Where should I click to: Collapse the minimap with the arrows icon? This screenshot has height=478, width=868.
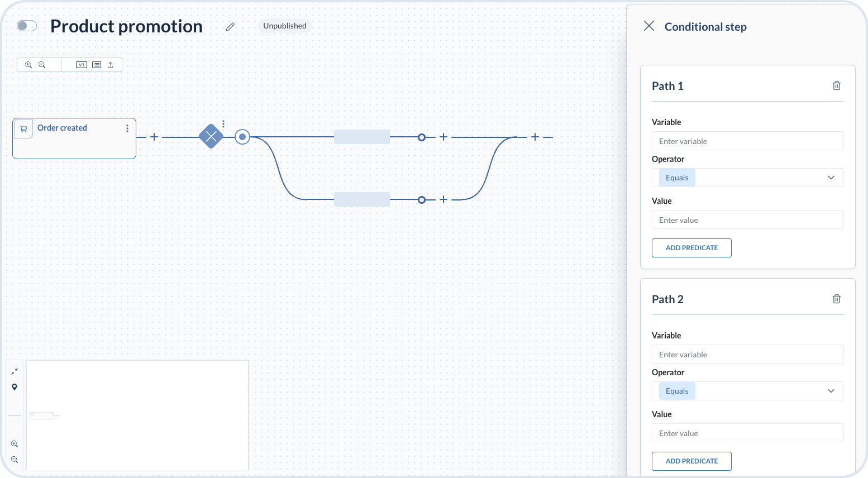[15, 371]
